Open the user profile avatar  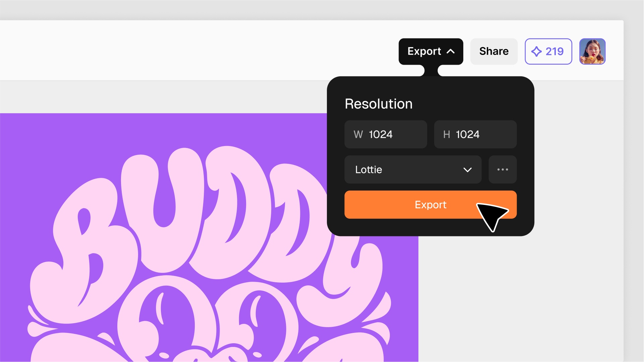[592, 51]
